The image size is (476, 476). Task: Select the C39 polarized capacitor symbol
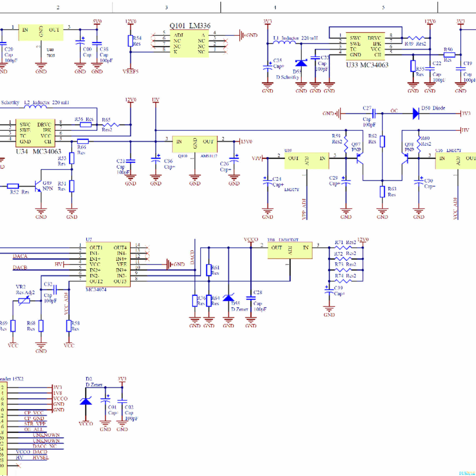(x=329, y=291)
